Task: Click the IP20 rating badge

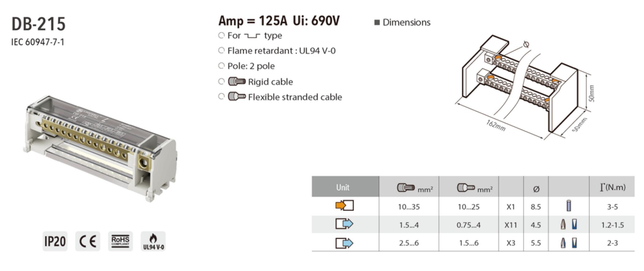Action: (x=55, y=241)
